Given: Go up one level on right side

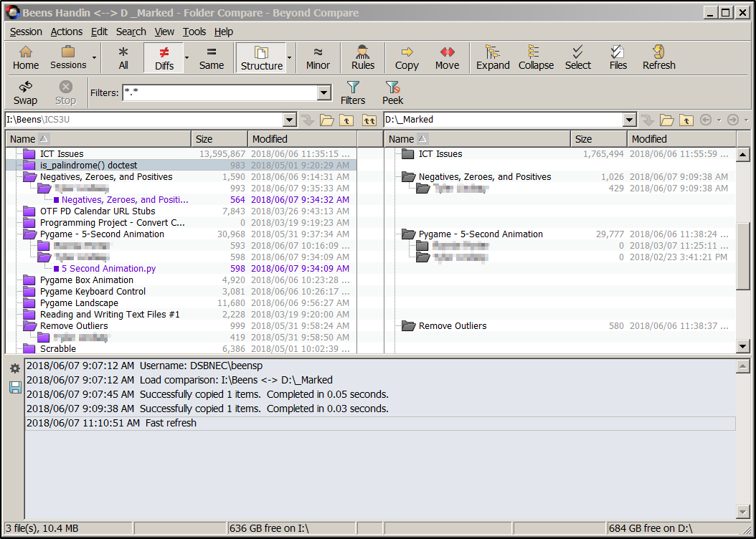Looking at the screenshot, I should coord(686,120).
